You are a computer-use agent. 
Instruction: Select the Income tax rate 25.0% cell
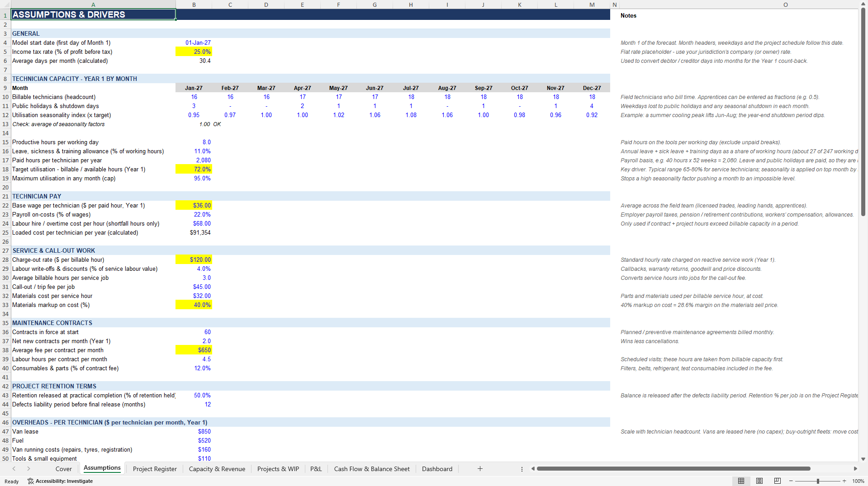194,52
